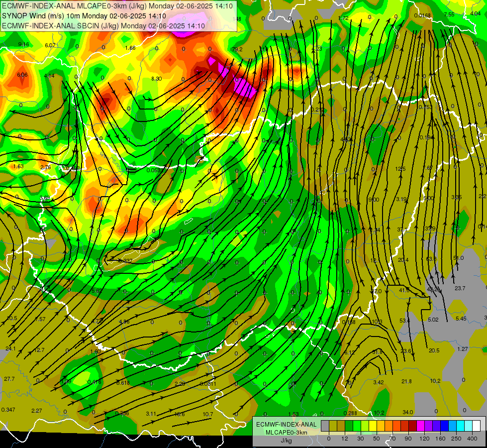This screenshot has width=487, height=448.
Task: Select the 27.7 value
Action: click(9, 379)
